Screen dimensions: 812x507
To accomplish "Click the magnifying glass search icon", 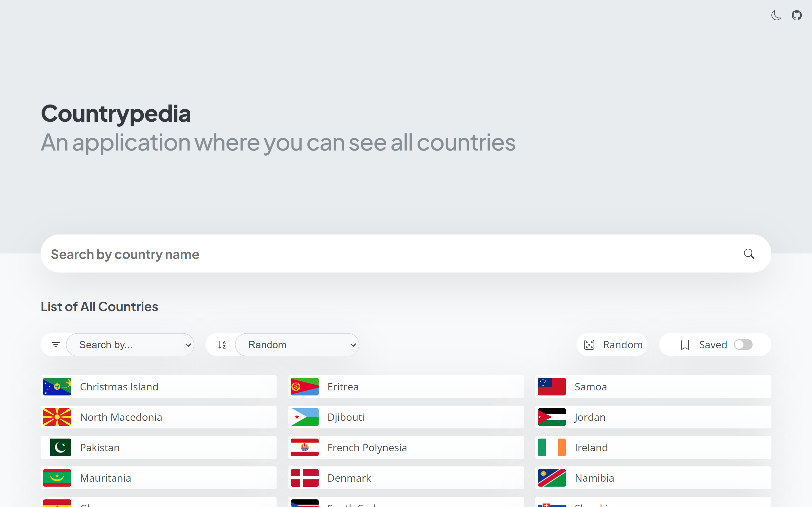I will pyautogui.click(x=749, y=254).
